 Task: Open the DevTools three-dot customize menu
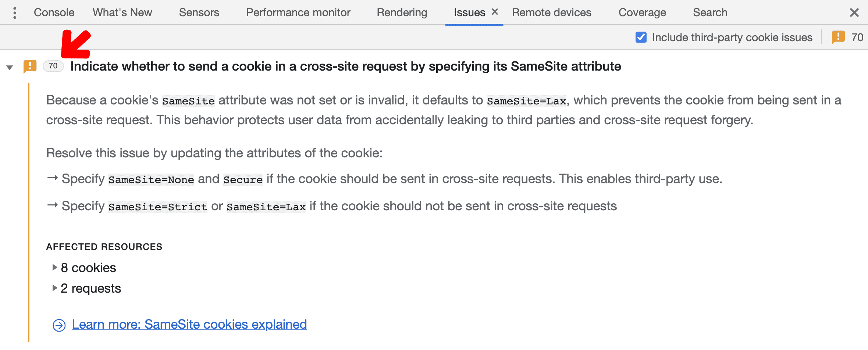[15, 12]
